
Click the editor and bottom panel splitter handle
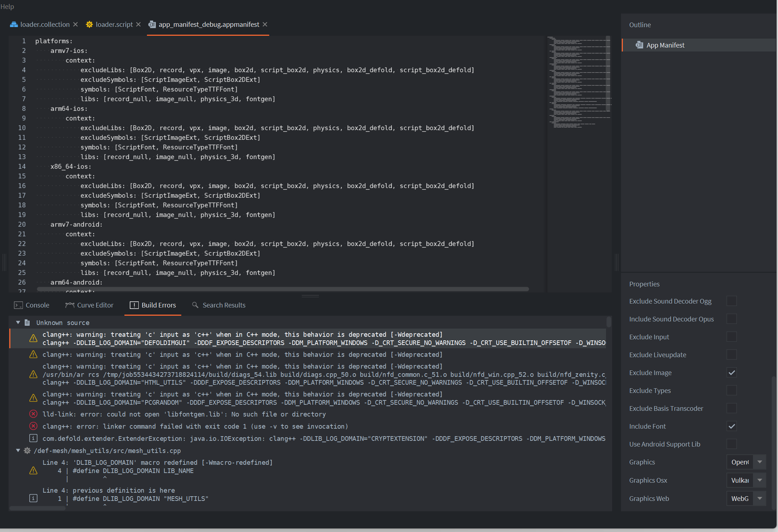coord(310,296)
